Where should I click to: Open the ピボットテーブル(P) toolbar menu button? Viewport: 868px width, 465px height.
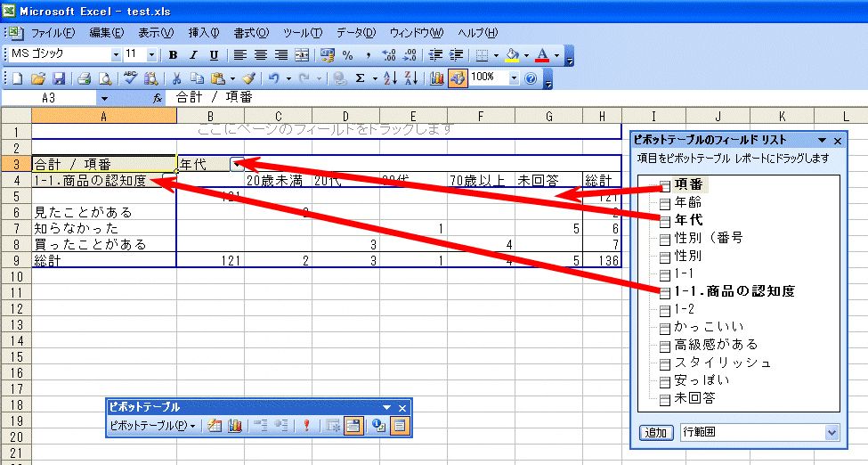152,426
